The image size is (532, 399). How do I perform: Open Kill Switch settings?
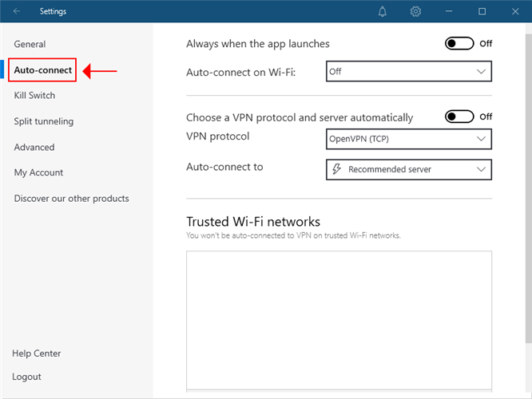(x=34, y=96)
